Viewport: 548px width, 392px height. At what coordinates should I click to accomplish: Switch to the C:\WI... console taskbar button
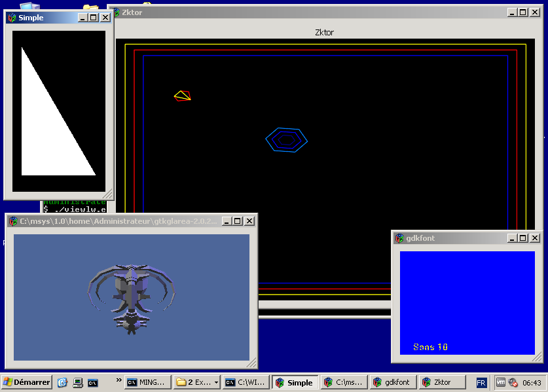point(246,382)
